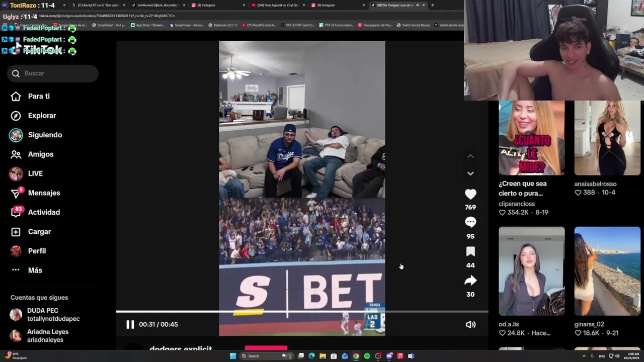
Task: Open Google Chrome from the taskbar
Action: 356,356
